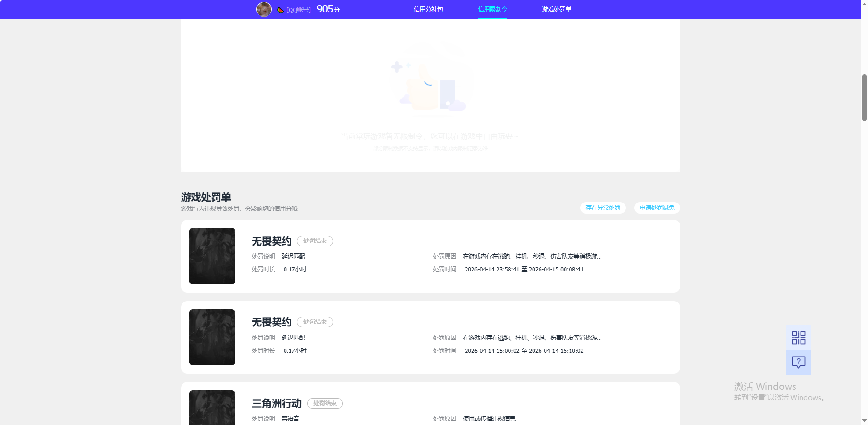Screen dimensions: 868x425
Task: Click the page vertical scrollbar thumb
Action: pyautogui.click(x=864, y=98)
